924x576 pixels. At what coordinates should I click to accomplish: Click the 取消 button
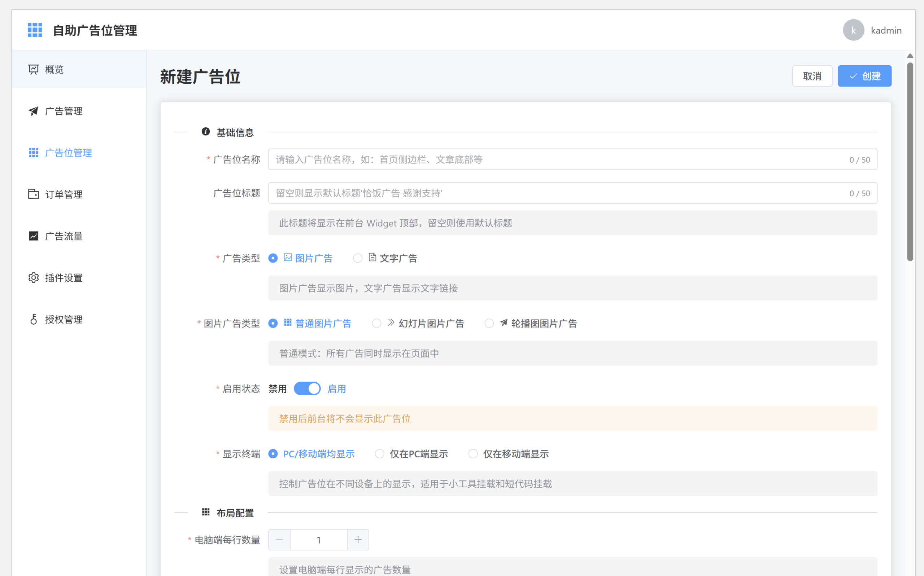click(812, 76)
